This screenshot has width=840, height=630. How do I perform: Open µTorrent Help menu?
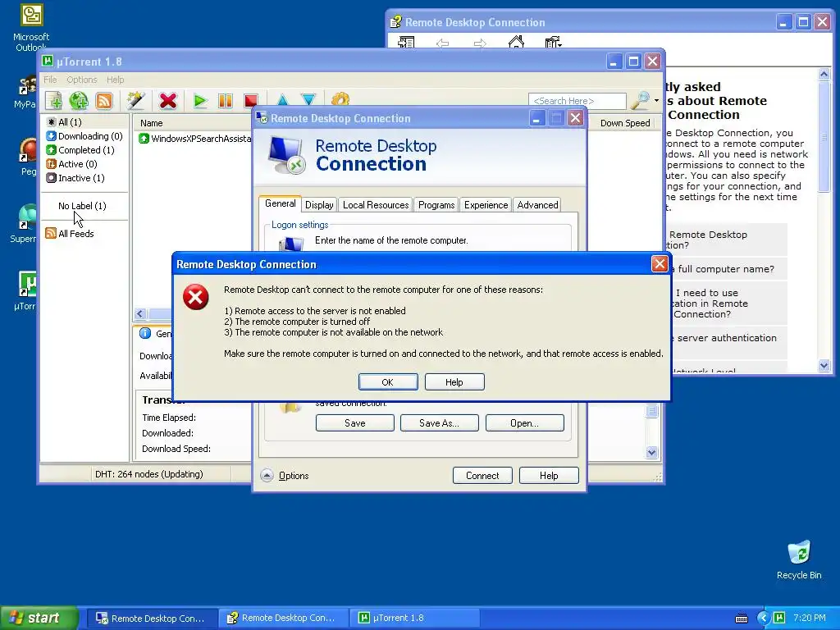(x=115, y=80)
